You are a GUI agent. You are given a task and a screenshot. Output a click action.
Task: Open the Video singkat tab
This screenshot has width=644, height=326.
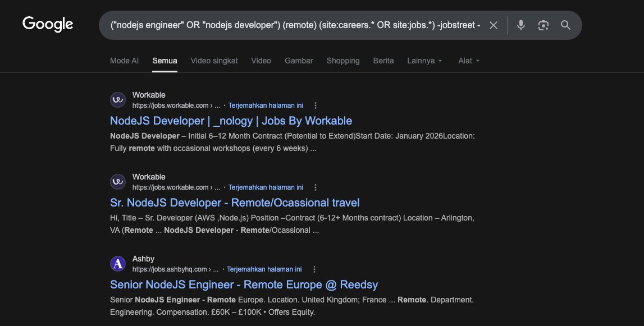point(214,61)
